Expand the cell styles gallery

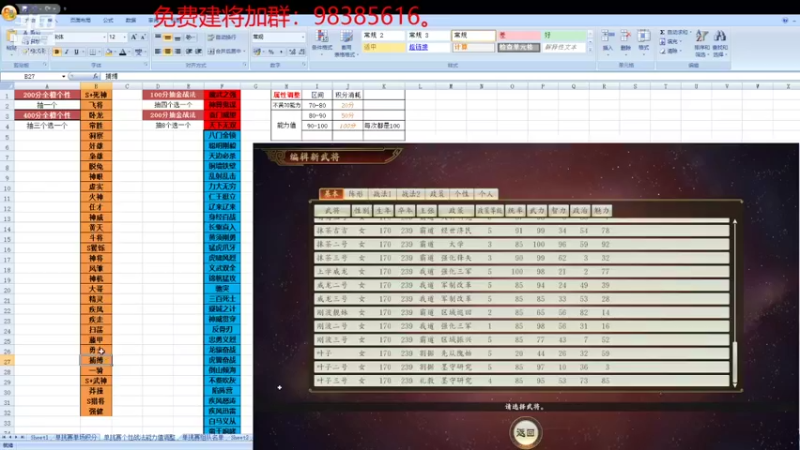(x=590, y=49)
